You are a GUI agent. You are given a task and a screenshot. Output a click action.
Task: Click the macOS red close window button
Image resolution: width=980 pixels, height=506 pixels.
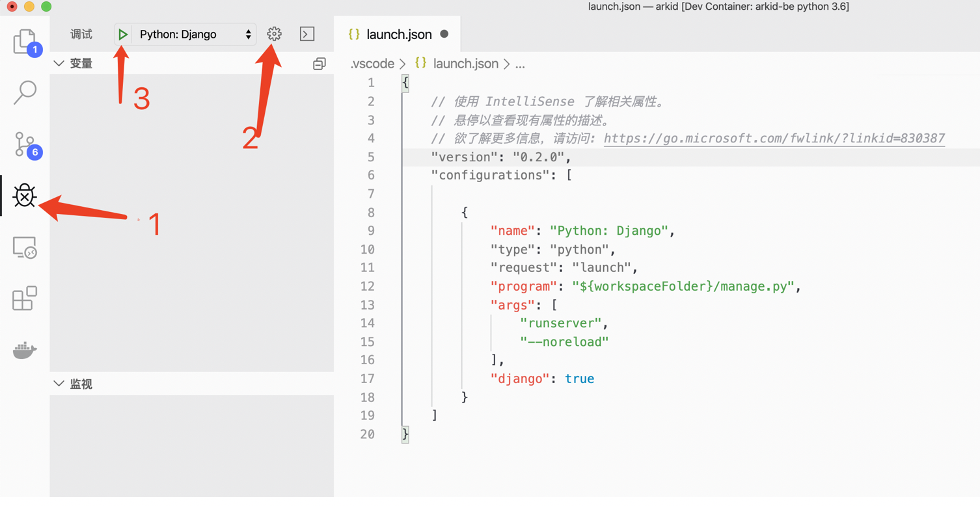pos(12,7)
